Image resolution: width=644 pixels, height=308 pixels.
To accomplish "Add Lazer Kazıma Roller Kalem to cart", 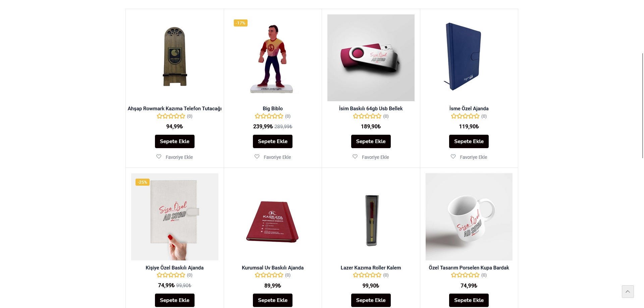I will click(x=371, y=300).
